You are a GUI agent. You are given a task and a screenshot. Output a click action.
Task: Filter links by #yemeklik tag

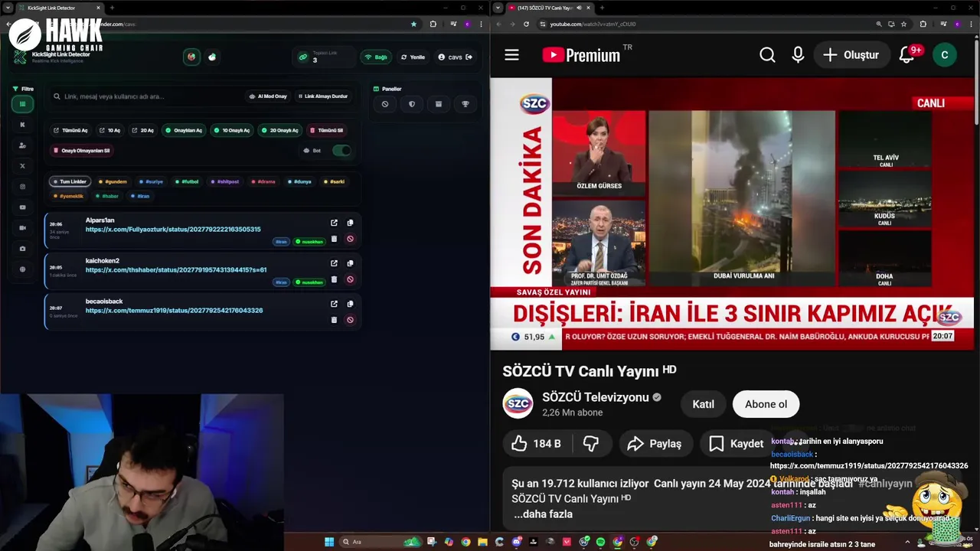(x=69, y=196)
